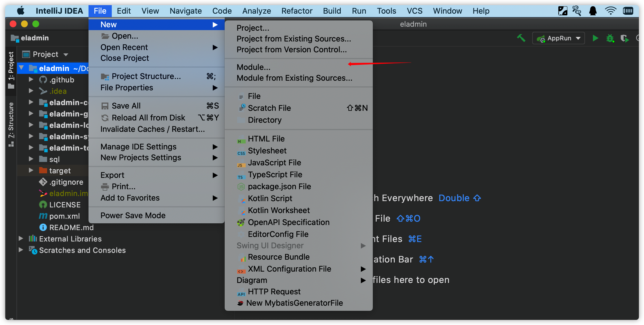Open the Z: Structure tool window tab
The image size is (644, 325).
pos(11,124)
